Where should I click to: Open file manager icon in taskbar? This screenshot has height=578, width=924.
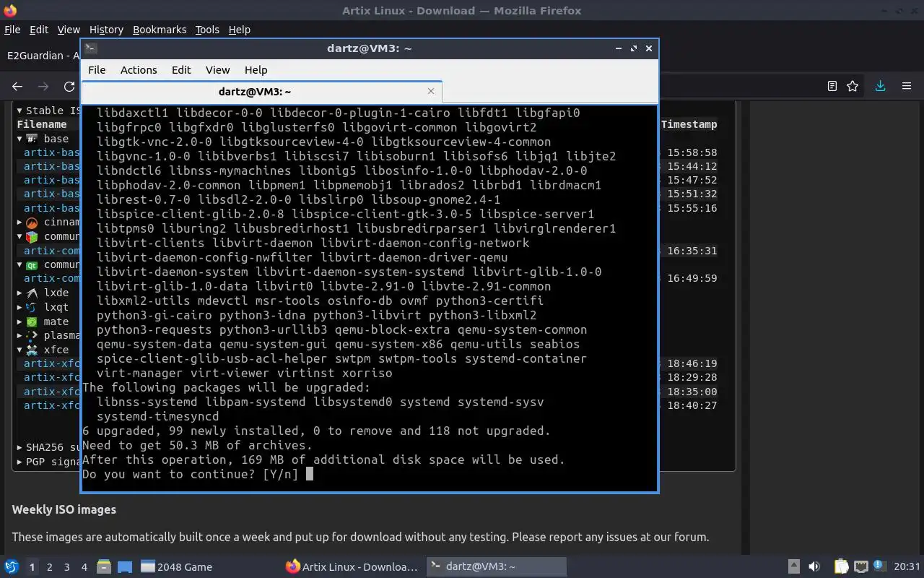(x=103, y=566)
